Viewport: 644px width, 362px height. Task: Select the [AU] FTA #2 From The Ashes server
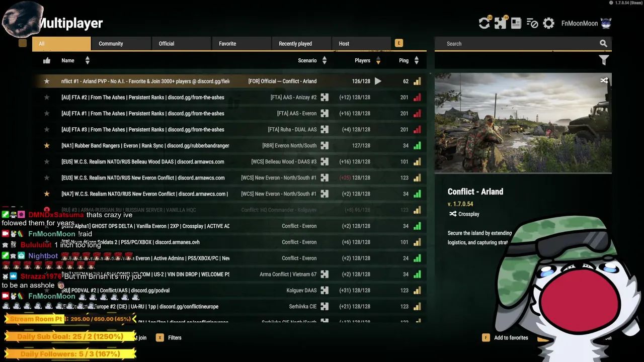click(x=143, y=97)
